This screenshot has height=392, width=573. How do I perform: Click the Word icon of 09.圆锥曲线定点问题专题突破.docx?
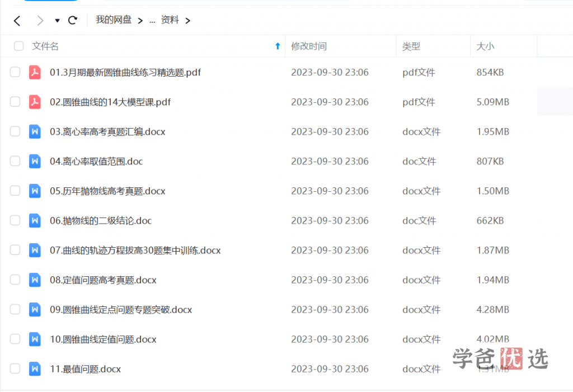click(x=35, y=309)
